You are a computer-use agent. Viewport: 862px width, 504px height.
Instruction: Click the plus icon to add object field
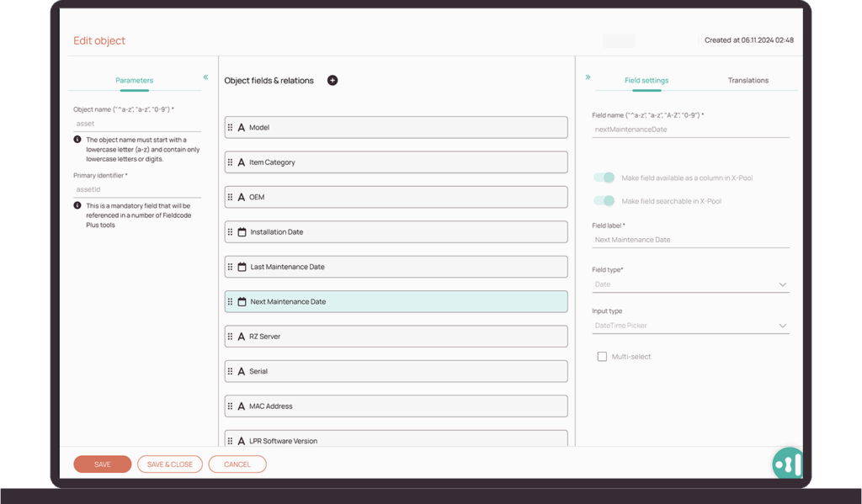click(333, 81)
